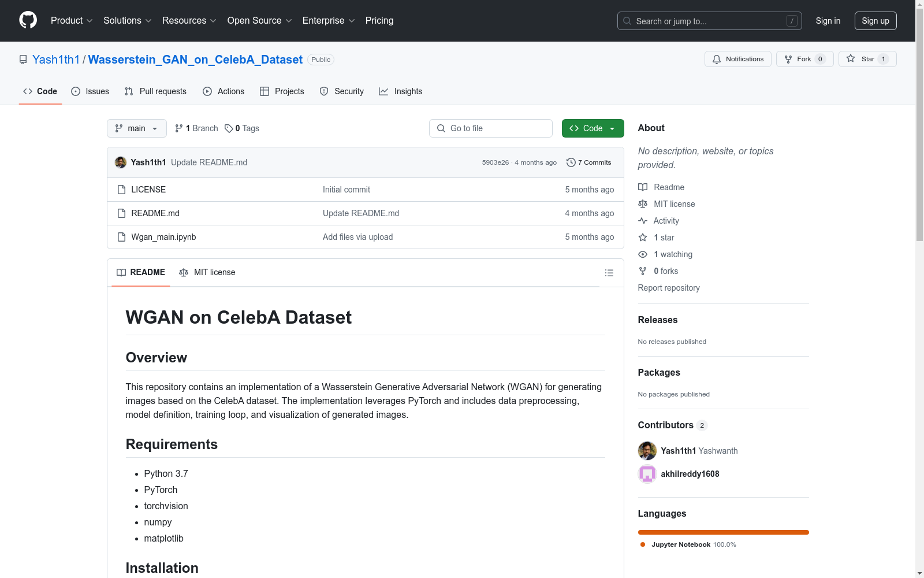Open the Actions tab
This screenshot has width=924, height=578.
(223, 91)
